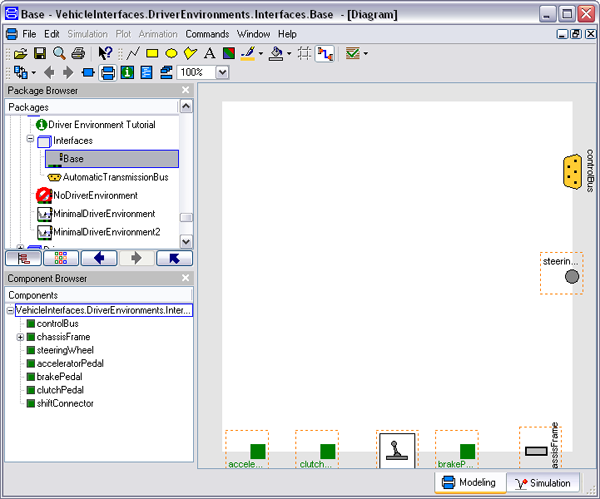Click the Print icon in toolbar
Viewport: 600px width, 499px height.
pos(77,53)
